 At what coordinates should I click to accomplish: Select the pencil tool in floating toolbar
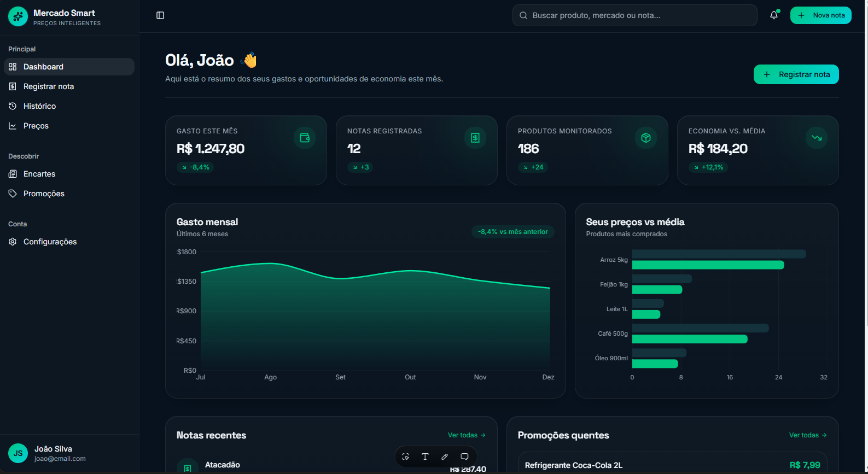(445, 457)
